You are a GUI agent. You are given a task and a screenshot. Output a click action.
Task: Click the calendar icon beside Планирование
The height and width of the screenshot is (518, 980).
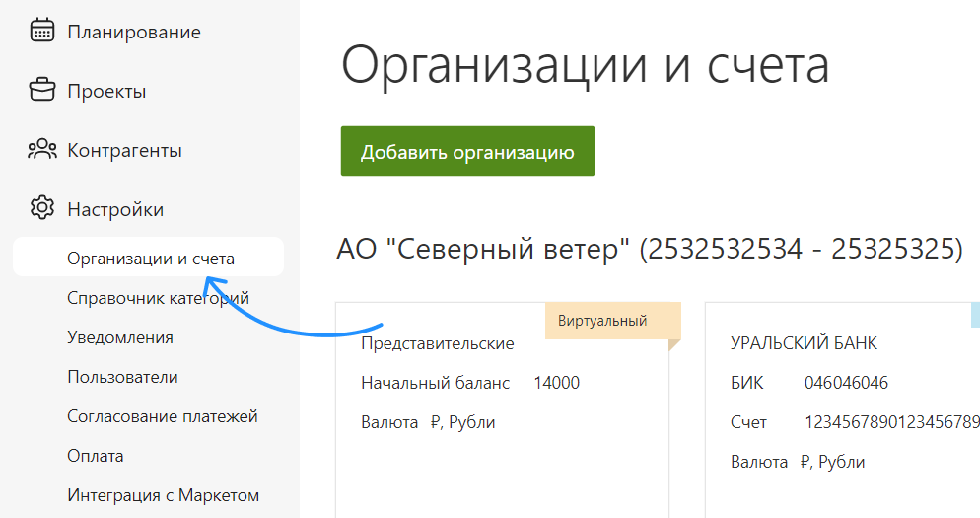tap(41, 32)
